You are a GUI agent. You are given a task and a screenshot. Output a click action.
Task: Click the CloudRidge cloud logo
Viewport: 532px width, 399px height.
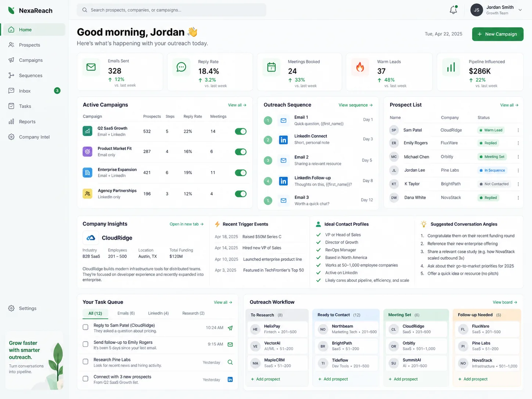coord(90,238)
